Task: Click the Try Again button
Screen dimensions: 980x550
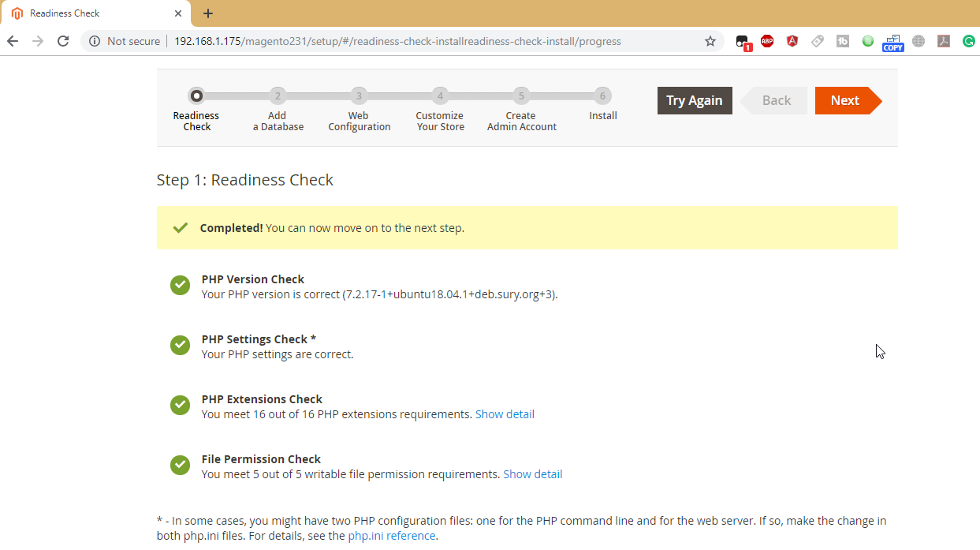Action: [x=695, y=100]
